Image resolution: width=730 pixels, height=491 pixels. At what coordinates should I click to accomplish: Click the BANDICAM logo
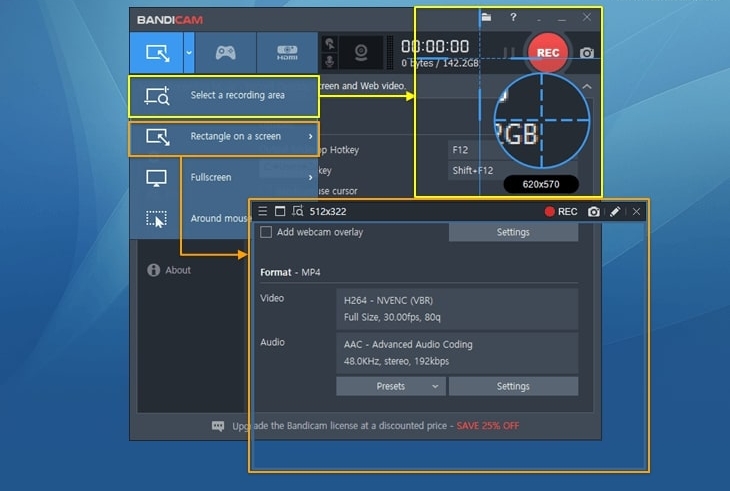(x=170, y=20)
